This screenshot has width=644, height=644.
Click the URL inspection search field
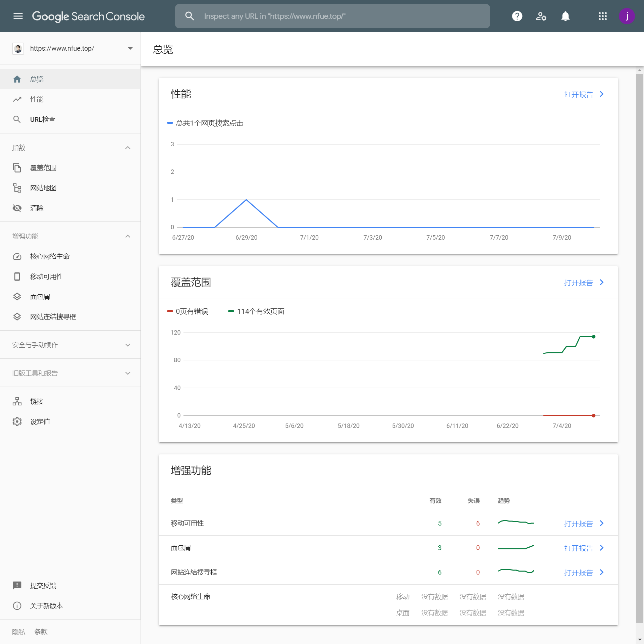[332, 16]
